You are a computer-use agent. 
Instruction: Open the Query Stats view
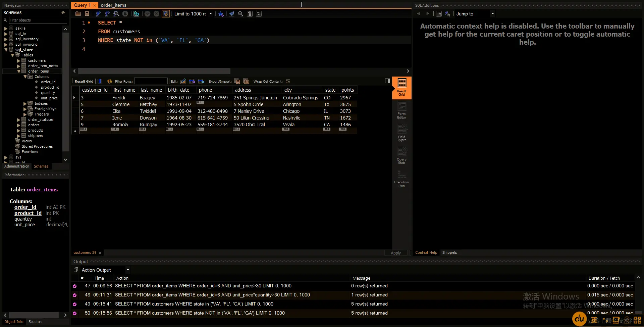pos(401,156)
